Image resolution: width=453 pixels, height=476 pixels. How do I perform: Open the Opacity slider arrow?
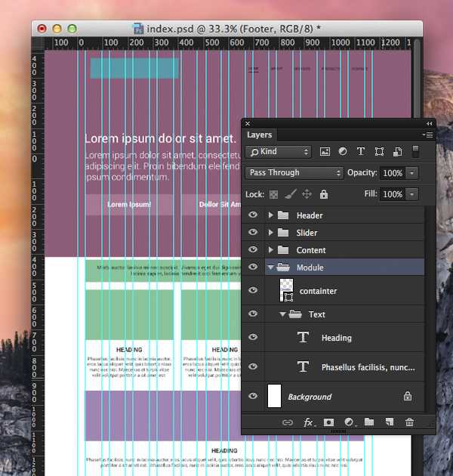coord(411,173)
